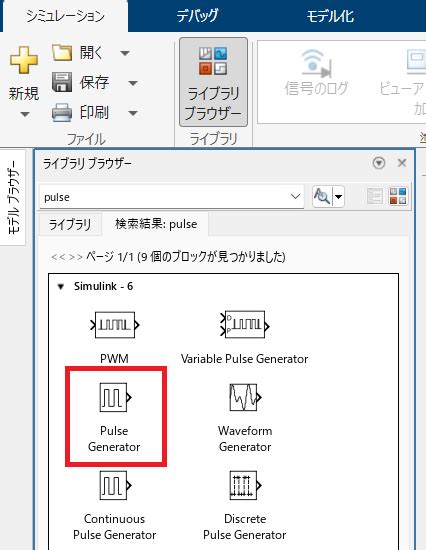Choose the Waveform Generator block
This screenshot has height=550, width=426.
click(x=245, y=417)
